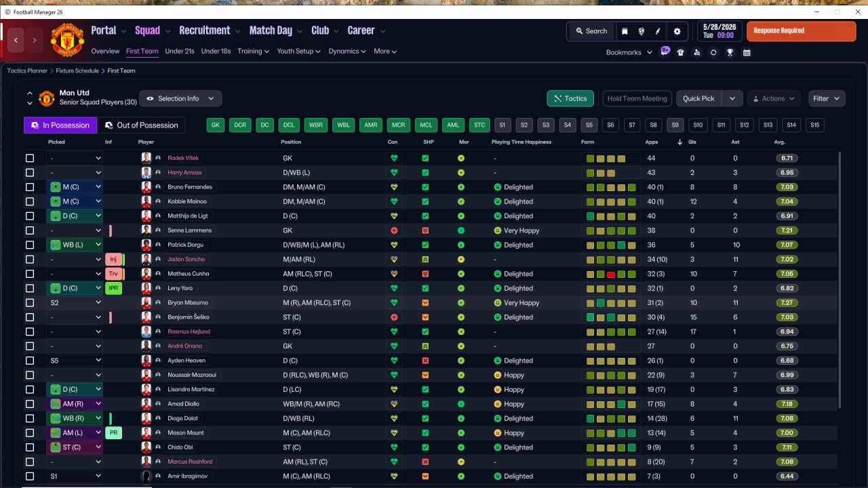Viewport: 868px width, 488px height.
Task: Open the bookmark icon next to Search
Action: [x=625, y=31]
